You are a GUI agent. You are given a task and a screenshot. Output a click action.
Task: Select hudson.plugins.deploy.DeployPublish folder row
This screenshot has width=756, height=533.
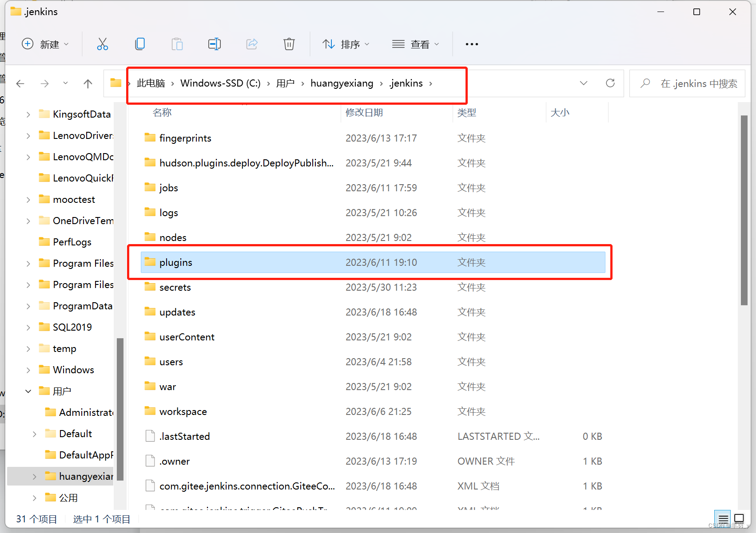(x=373, y=163)
